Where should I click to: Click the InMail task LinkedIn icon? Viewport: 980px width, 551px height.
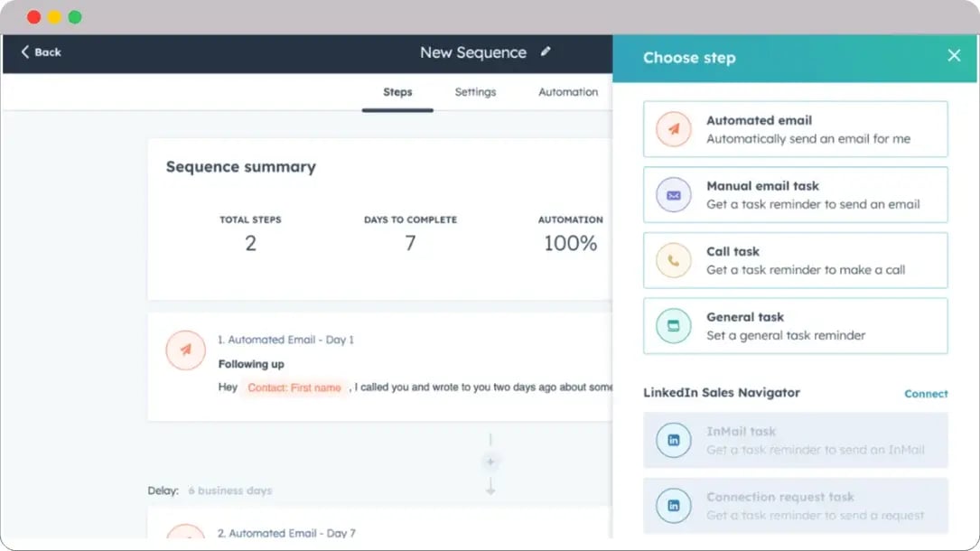[674, 440]
